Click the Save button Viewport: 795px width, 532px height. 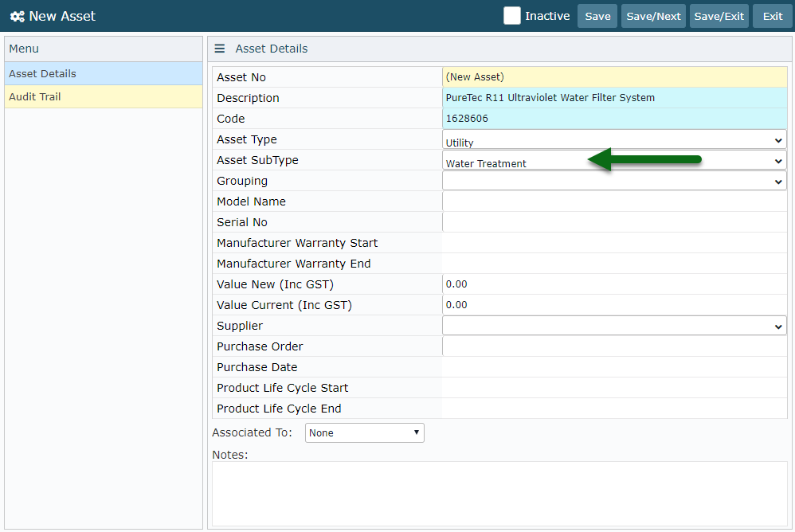pyautogui.click(x=597, y=16)
